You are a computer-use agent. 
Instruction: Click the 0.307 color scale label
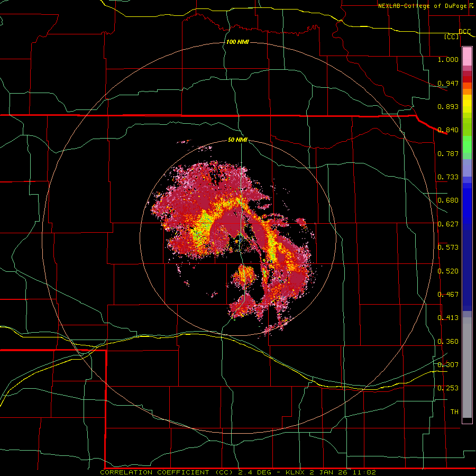[x=448, y=365]
